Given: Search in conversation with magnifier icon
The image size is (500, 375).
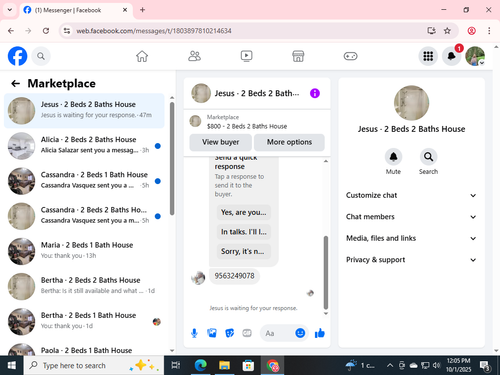Looking at the screenshot, I should pyautogui.click(x=428, y=157).
